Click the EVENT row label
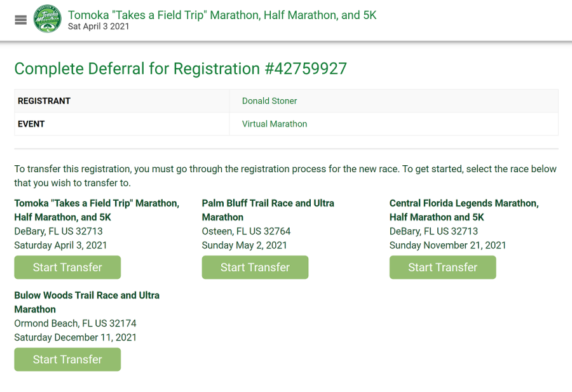The height and width of the screenshot is (392, 572). point(31,124)
